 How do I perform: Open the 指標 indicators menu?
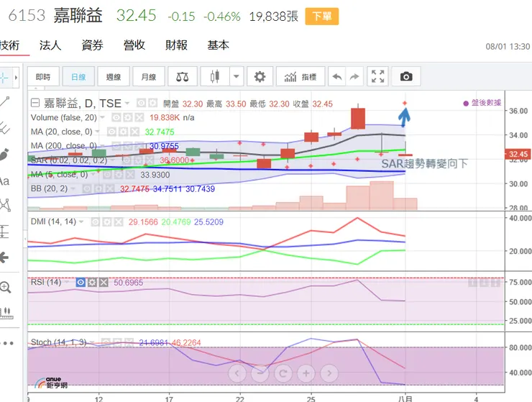(301, 77)
